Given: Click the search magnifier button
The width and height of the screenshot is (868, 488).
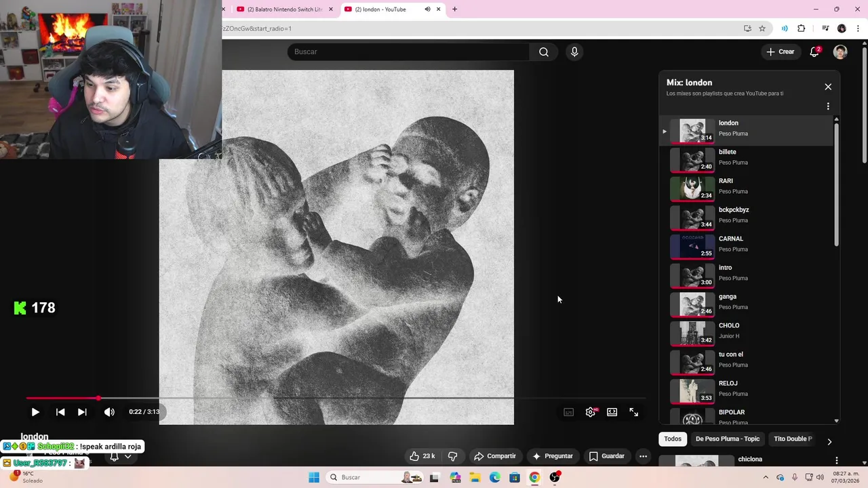Looking at the screenshot, I should click(544, 52).
